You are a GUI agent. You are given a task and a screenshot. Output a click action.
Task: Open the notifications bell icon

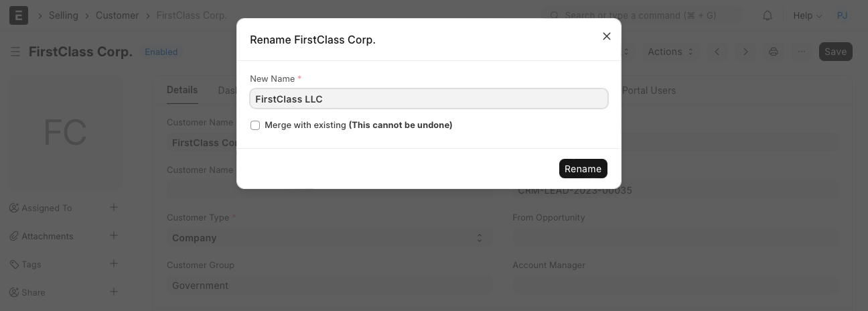(768, 15)
